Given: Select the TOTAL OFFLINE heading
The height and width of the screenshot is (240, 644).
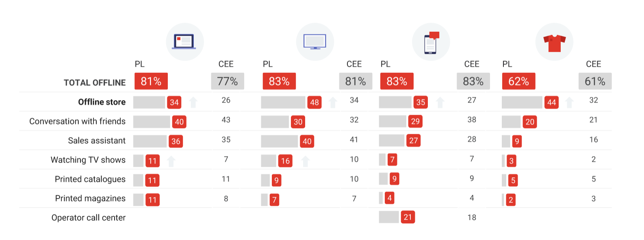Looking at the screenshot, I should pos(95,83).
